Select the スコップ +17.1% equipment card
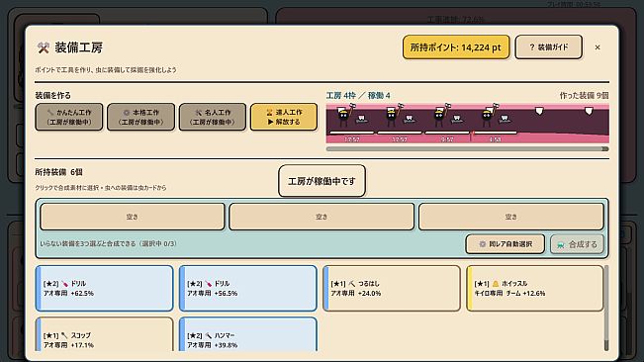The height and width of the screenshot is (362, 644). [104, 334]
